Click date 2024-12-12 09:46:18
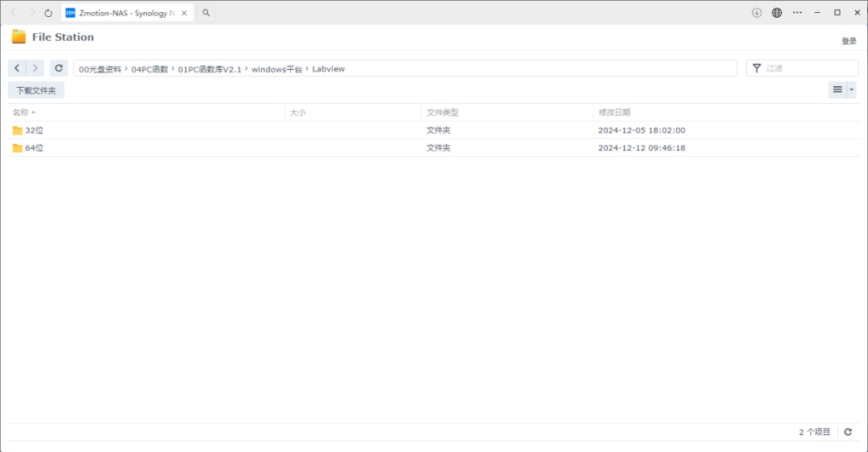868x452 pixels. pos(641,148)
